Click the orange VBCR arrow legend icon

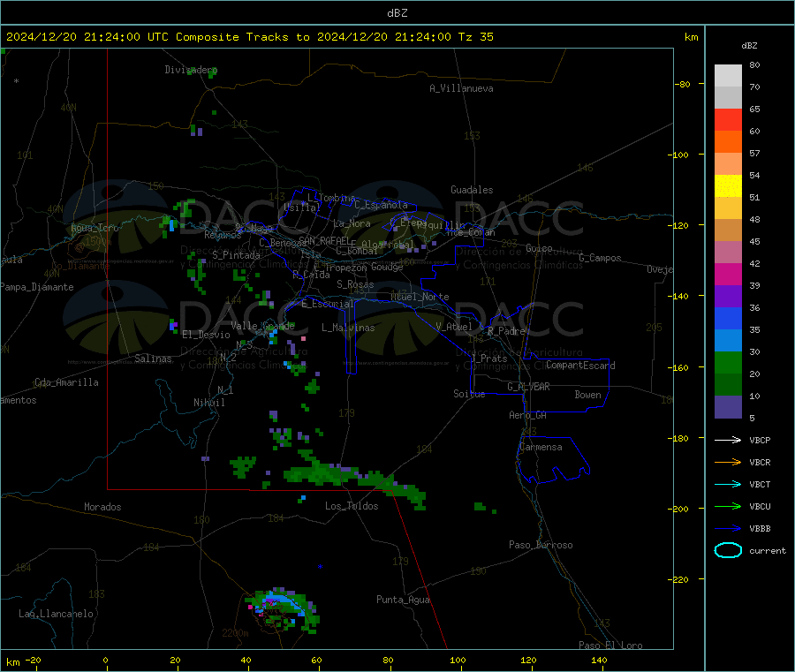[728, 462]
